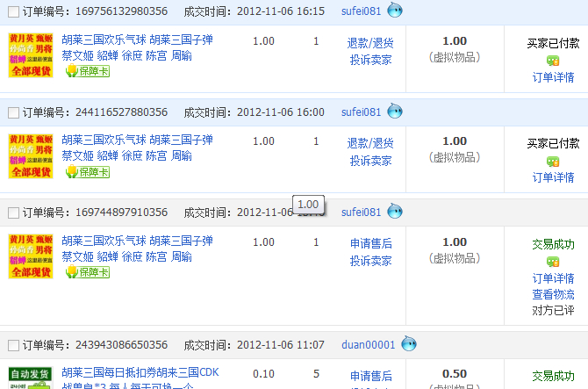Viewport: 588px width, 389px height.
Task: Open Wangwang chat icon for order 169744897910356
Action: click(395, 212)
